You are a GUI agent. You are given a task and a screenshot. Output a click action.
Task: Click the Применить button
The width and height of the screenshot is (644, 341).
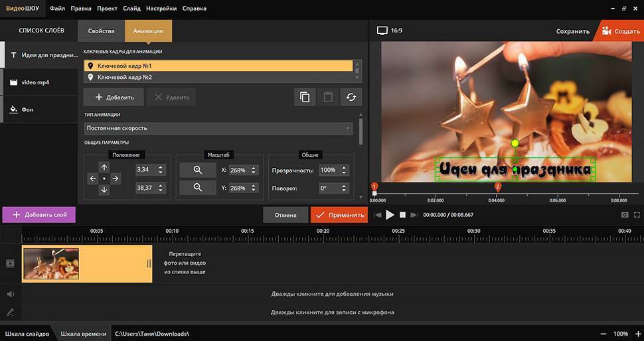point(339,215)
